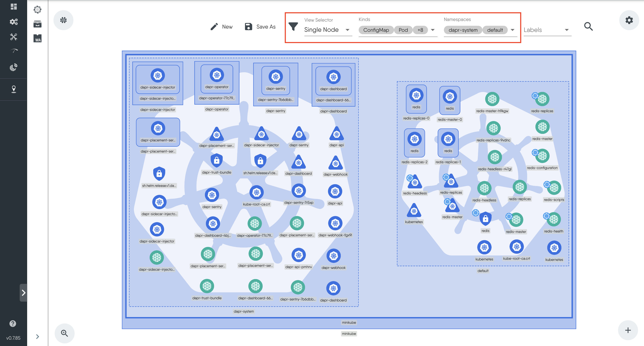
Task: Open the Labels dropdown
Action: coord(567,30)
